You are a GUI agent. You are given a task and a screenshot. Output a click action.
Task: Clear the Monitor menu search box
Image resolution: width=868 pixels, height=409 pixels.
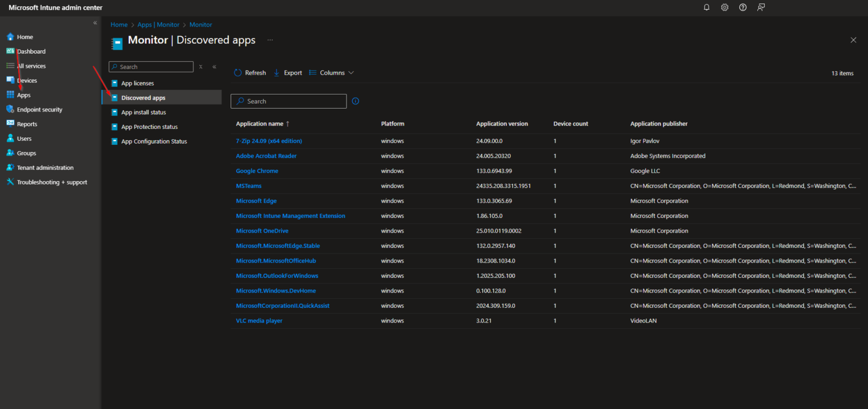pos(201,67)
